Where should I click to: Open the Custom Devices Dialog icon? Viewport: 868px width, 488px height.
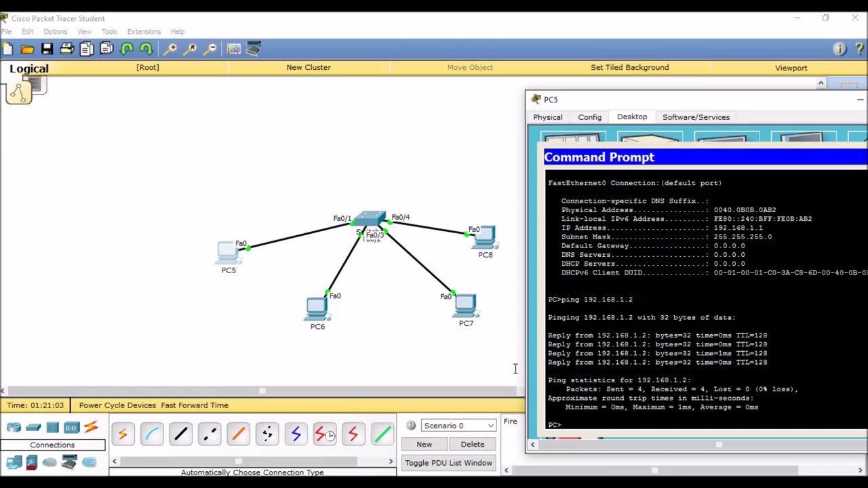(254, 49)
